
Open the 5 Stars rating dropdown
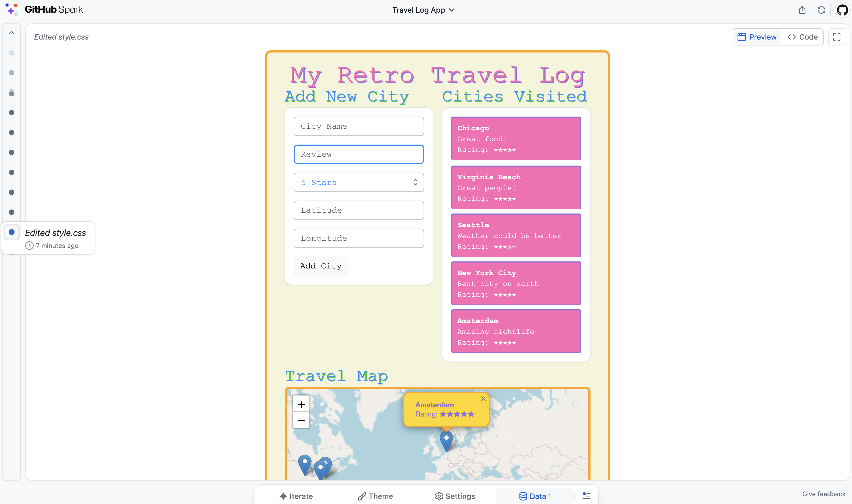click(359, 182)
